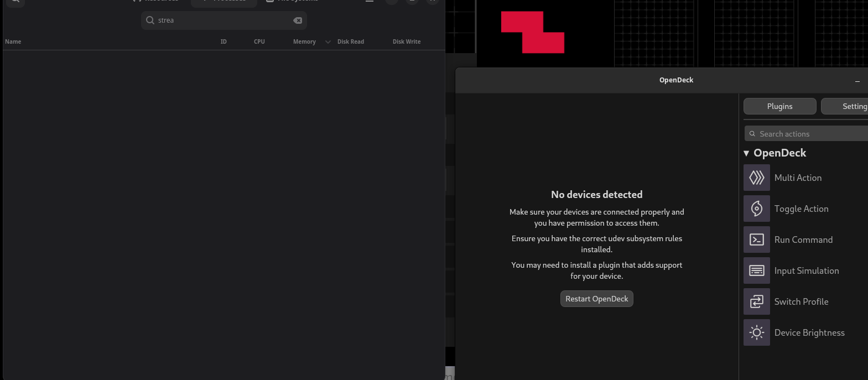Collapse the OpenDeck actions category

[x=746, y=153]
